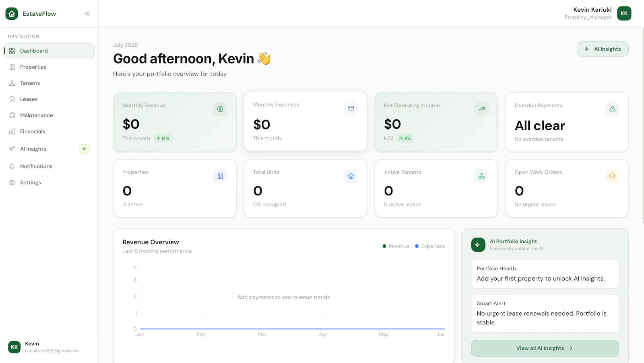
Task: Click the sparkle icon beside AI Insights in sidebar
Action: pyautogui.click(x=12, y=149)
